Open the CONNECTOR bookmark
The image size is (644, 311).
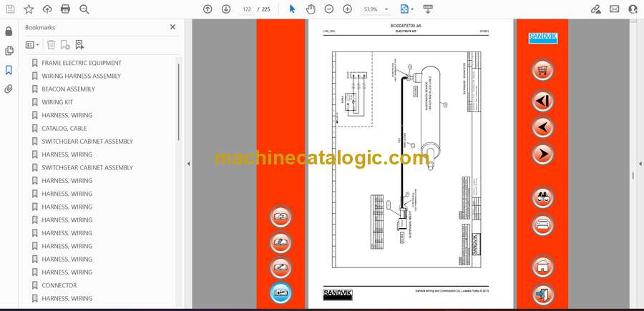click(59, 285)
